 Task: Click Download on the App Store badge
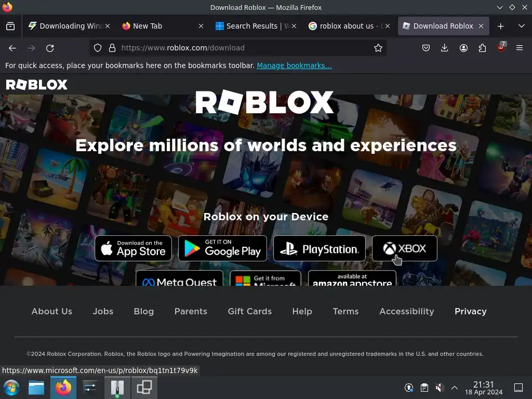[x=134, y=248]
